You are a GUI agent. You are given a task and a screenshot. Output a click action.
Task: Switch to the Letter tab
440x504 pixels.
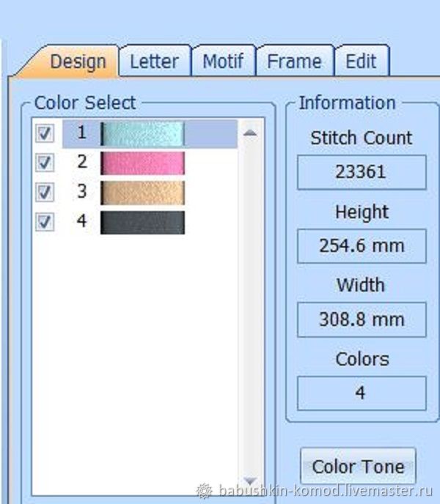[155, 61]
